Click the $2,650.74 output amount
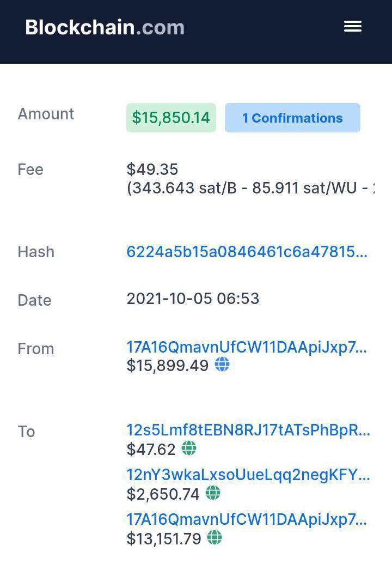Screen dimensions: 392x576 pos(163,494)
